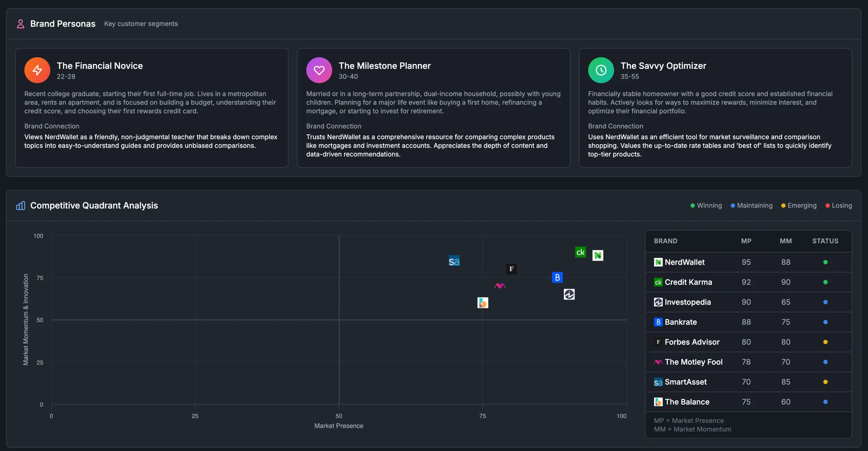Click the Brand Personas persona icon
Viewport: 868px width, 451px height.
[20, 24]
